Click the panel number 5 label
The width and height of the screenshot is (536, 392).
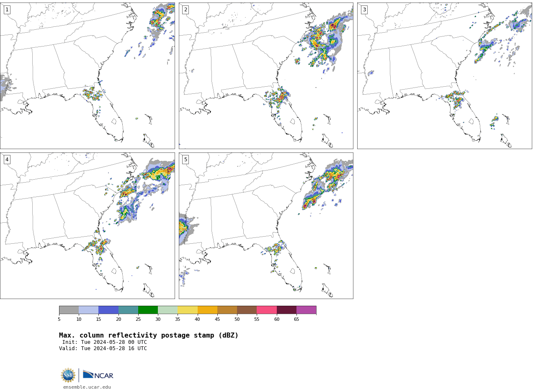(x=186, y=160)
